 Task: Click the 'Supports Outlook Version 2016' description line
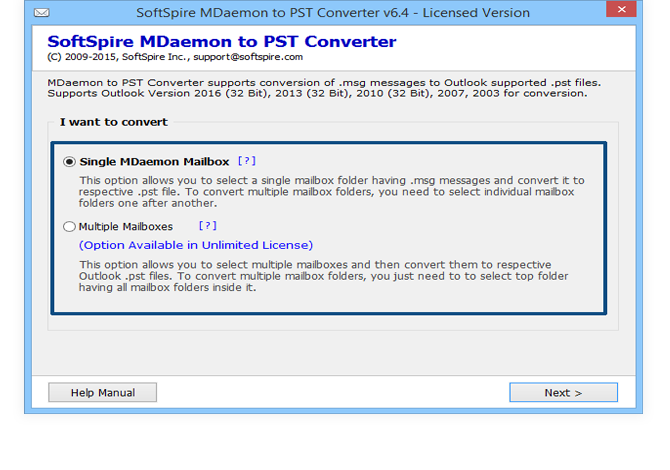click(317, 93)
